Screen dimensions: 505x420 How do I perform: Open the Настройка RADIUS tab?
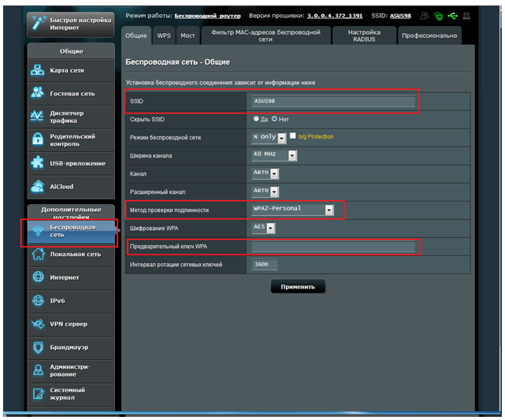click(x=364, y=35)
